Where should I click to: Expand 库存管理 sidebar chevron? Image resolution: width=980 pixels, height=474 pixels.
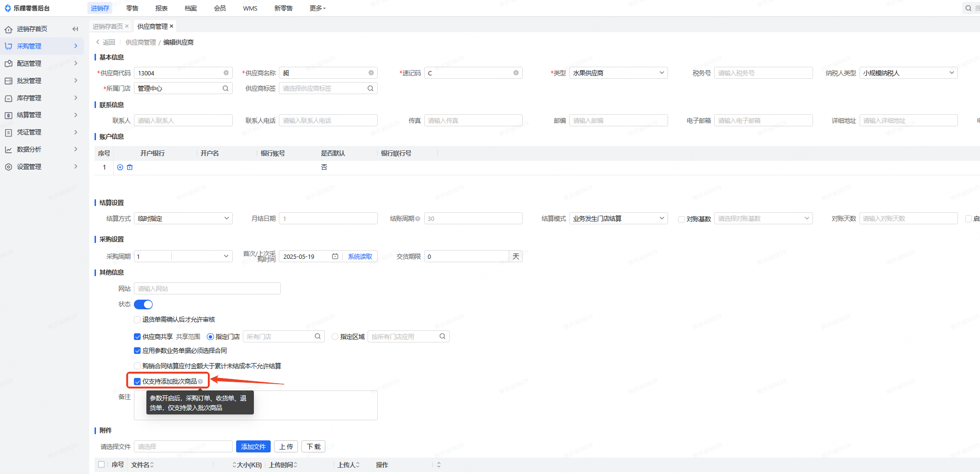tap(76, 98)
